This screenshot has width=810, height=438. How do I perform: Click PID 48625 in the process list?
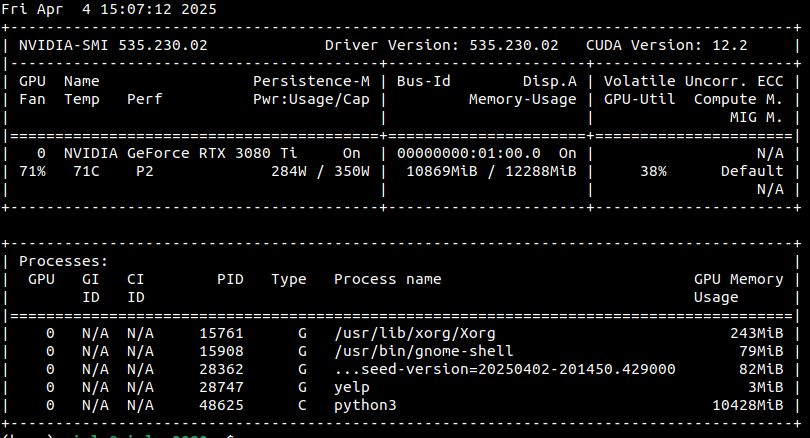[x=221, y=405]
